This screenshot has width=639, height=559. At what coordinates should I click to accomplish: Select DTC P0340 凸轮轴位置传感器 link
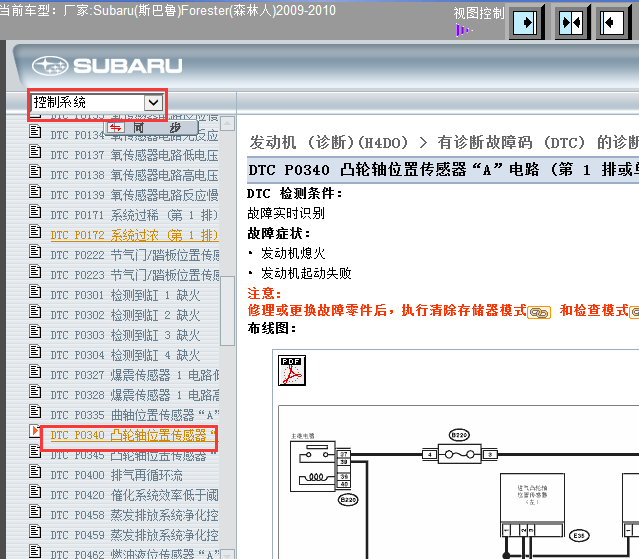point(133,435)
